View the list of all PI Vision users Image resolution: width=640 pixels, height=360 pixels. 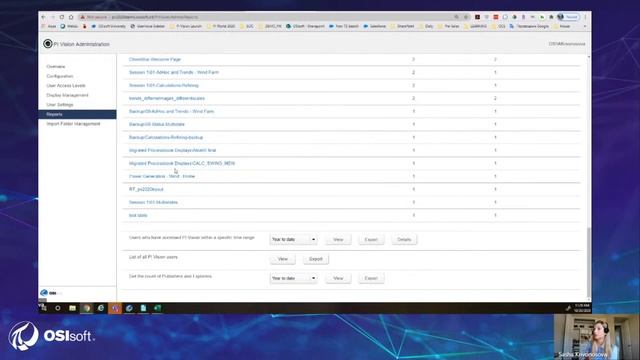282,259
